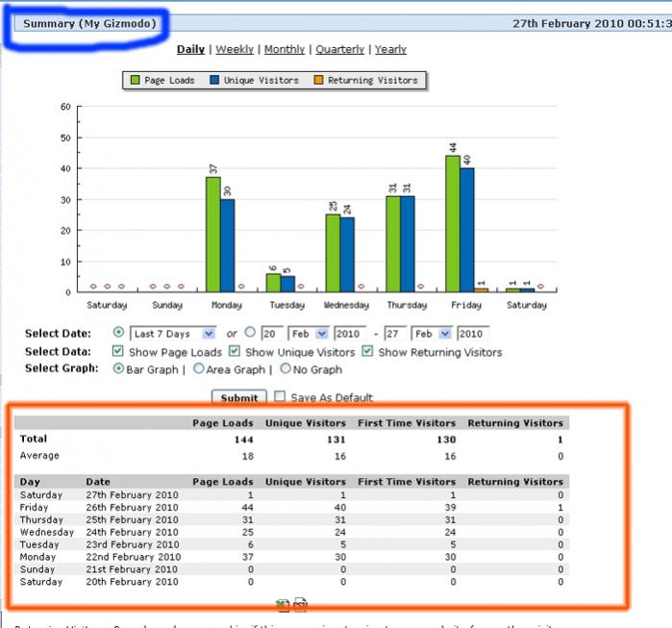Click the blue Unique Visitors legend swatch
The width and height of the screenshot is (672, 628).
tap(214, 80)
